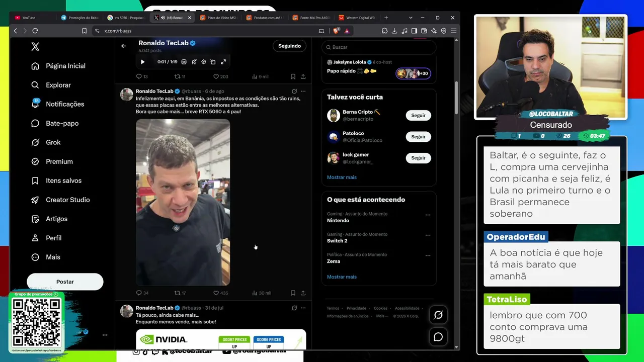Open Grok from the sidebar
The width and height of the screenshot is (644, 362).
click(x=46, y=142)
